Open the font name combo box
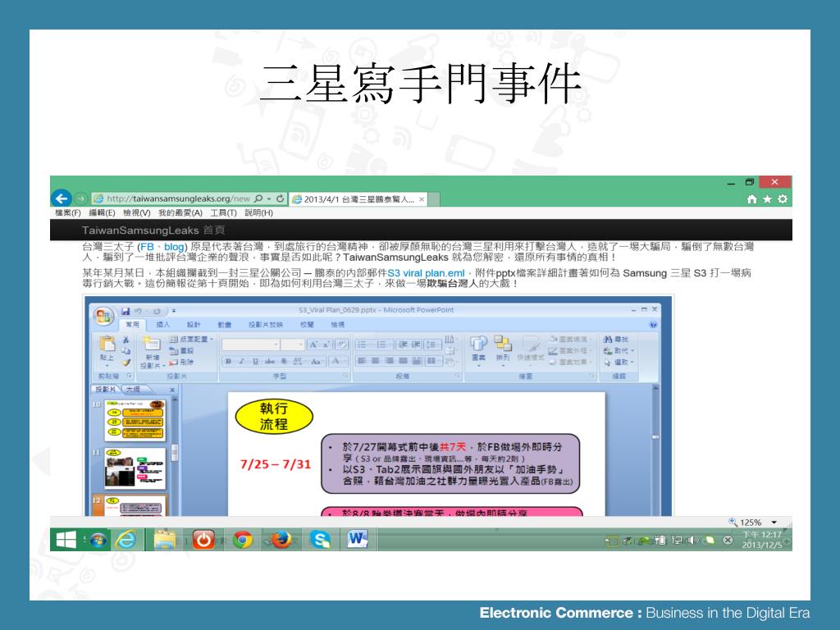840x630 pixels. click(x=250, y=345)
